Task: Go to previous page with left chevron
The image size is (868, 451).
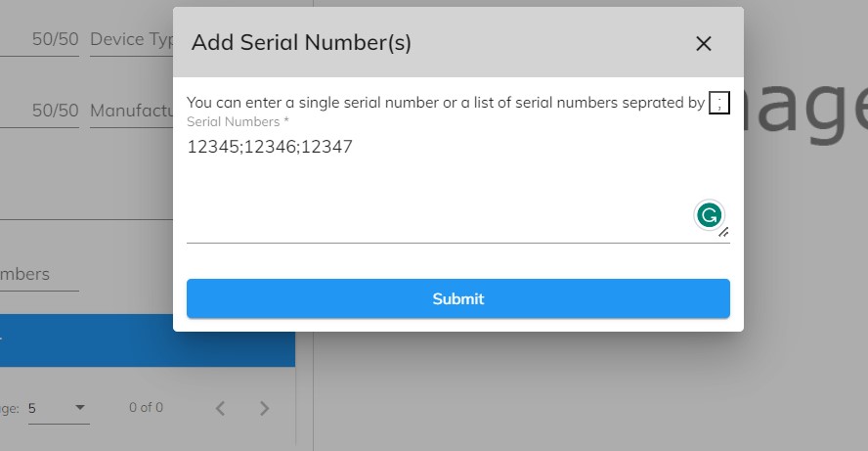Action: (x=220, y=408)
